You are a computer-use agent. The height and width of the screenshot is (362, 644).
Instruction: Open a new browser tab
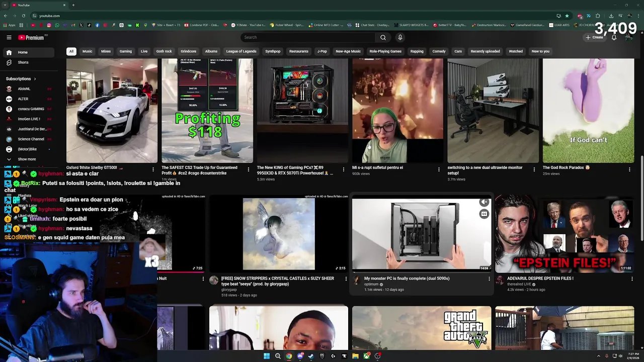coord(73,5)
